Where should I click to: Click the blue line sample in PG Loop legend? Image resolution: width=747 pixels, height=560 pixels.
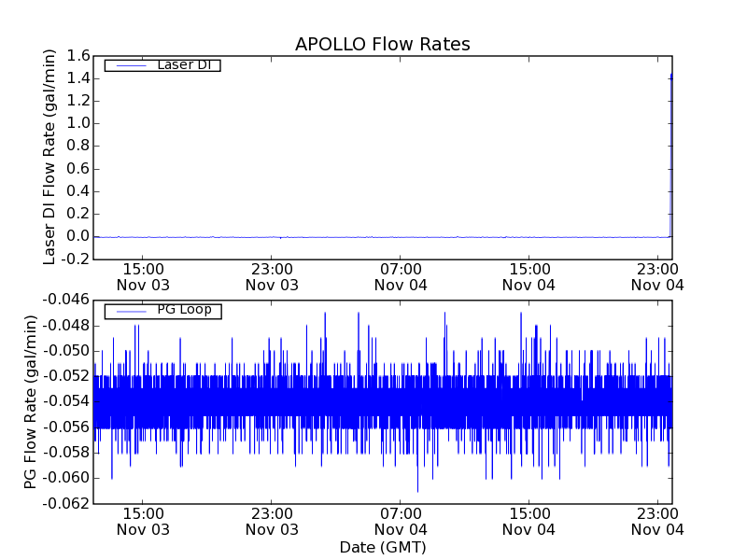(x=131, y=311)
